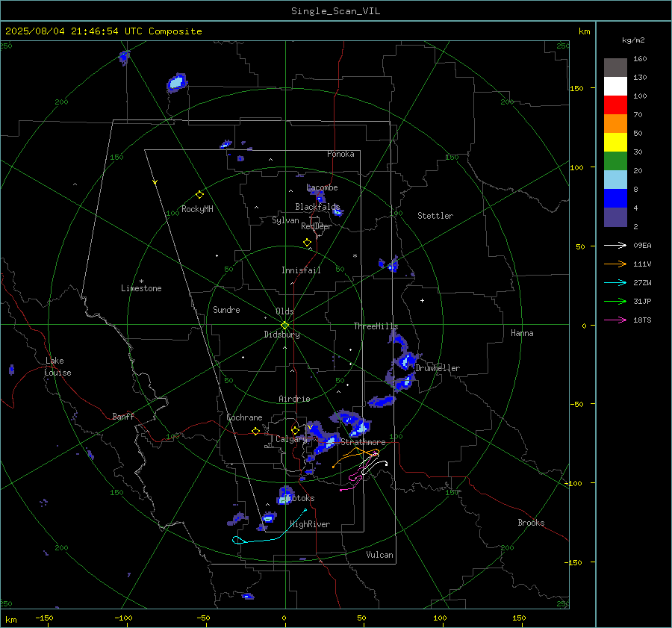Select the purple 2-4 legend swatch
This screenshot has height=628, width=672.
tap(615, 217)
